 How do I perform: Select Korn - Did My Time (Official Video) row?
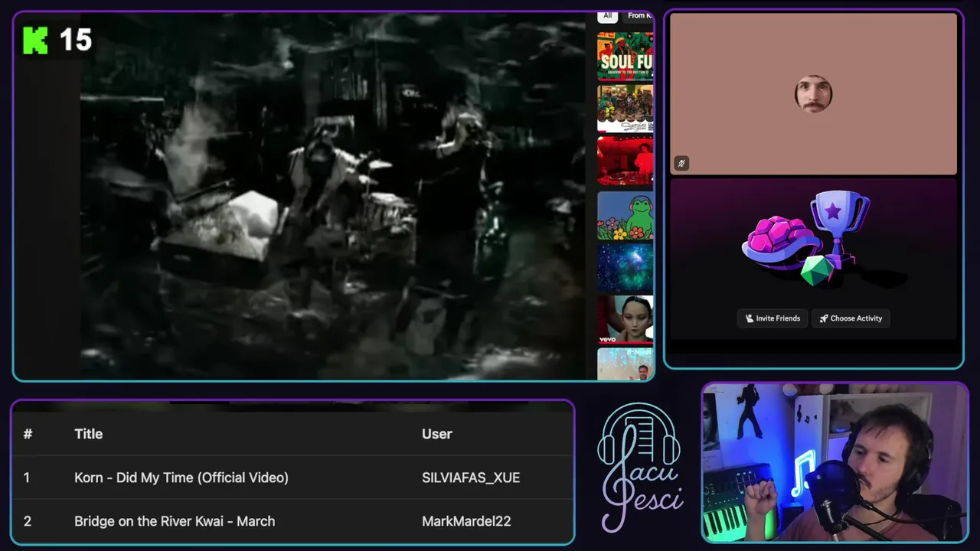coord(292,478)
